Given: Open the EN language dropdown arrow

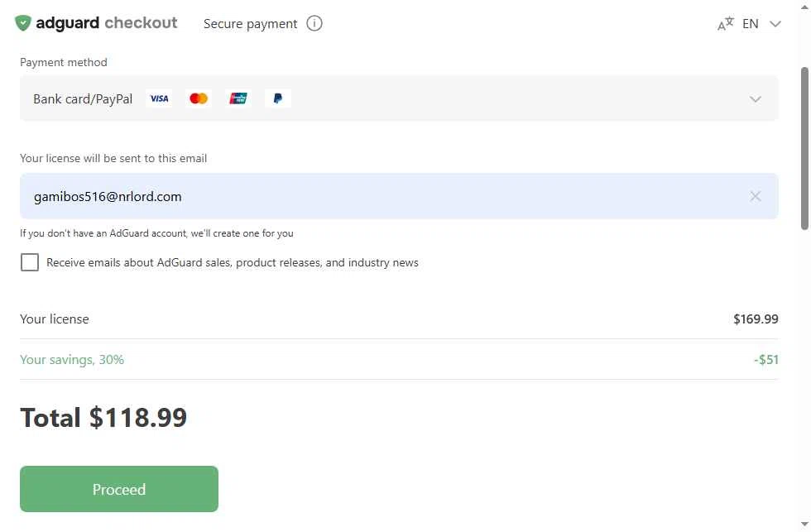Looking at the screenshot, I should point(775,24).
